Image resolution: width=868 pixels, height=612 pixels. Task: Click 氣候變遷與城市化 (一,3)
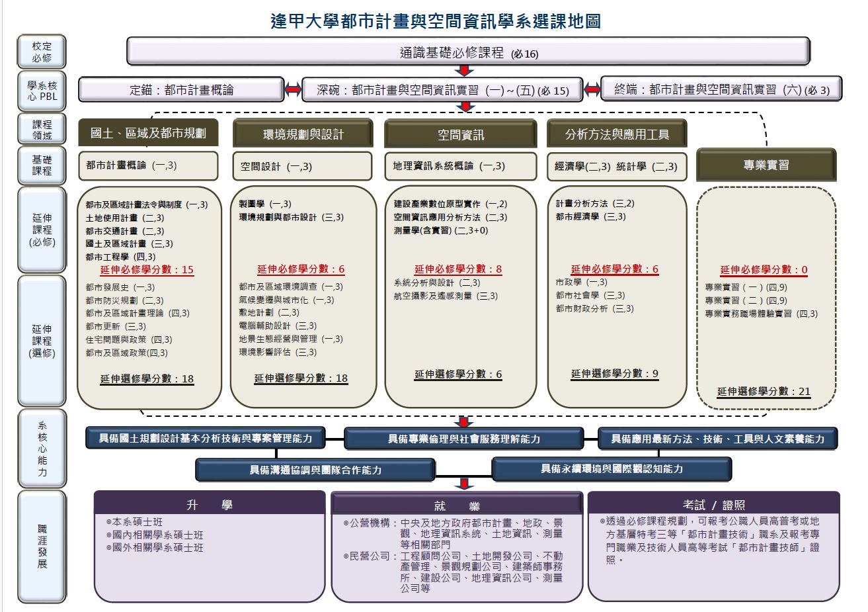pos(287,300)
